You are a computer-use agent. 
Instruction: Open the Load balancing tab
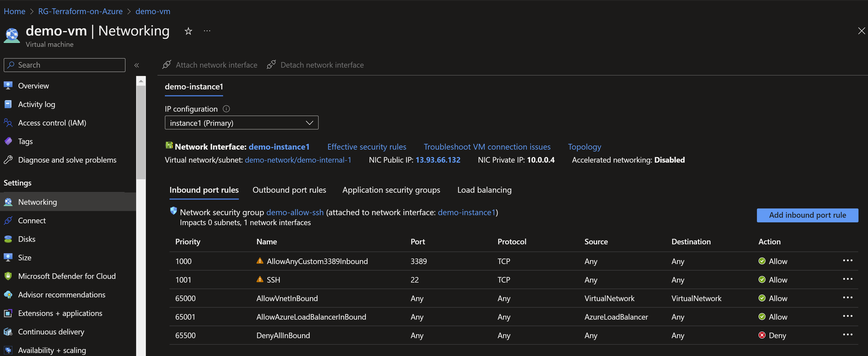pos(484,190)
